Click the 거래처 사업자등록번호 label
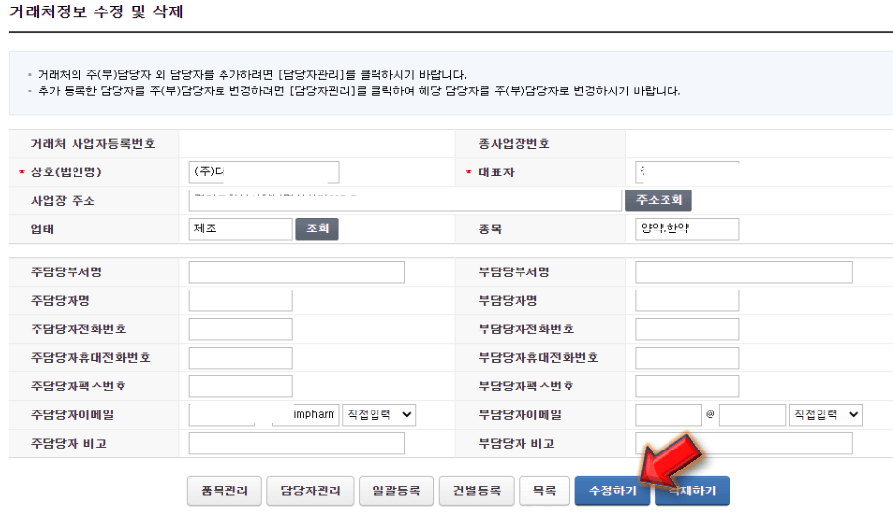 click(93, 144)
